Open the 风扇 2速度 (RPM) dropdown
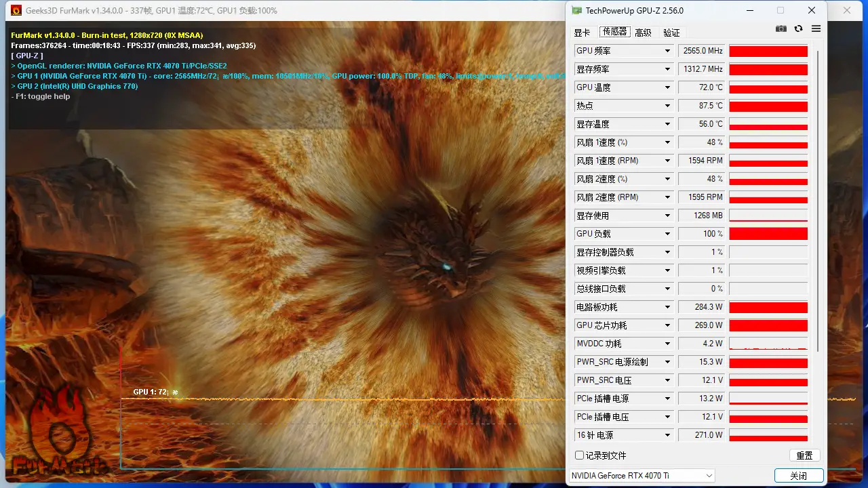Image resolution: width=868 pixels, height=488 pixels. tap(667, 197)
